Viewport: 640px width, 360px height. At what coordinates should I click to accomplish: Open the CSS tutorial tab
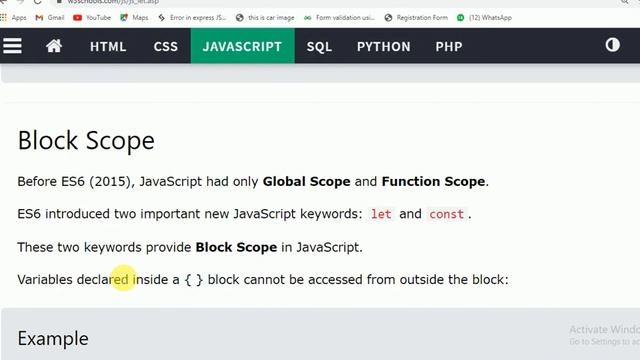166,46
